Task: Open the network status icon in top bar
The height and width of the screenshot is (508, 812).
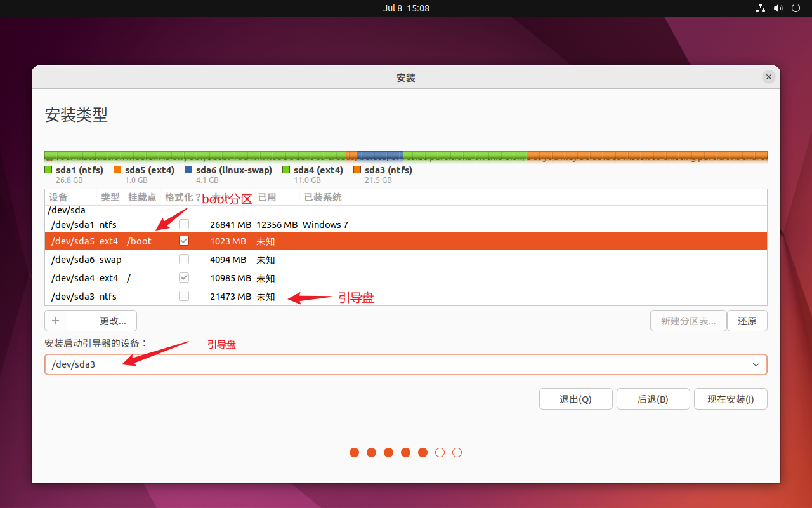Action: coord(760,8)
